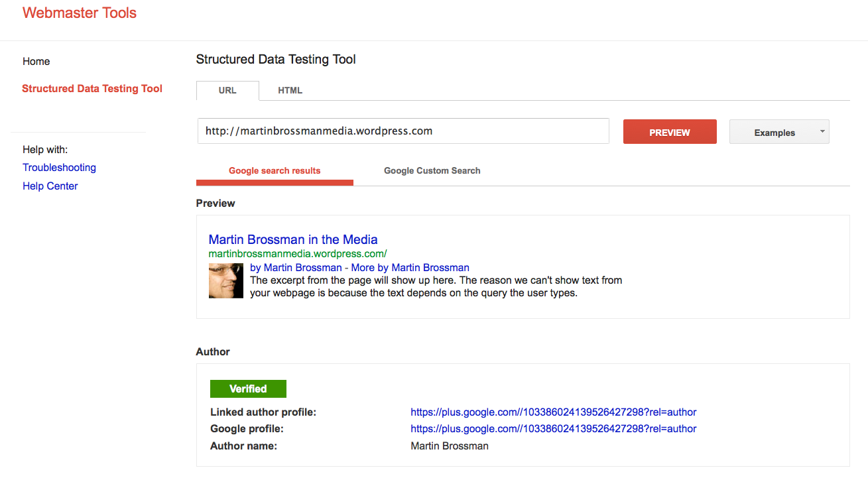The height and width of the screenshot is (478, 868).
Task: Click the green martinbrossmanmedia.wordpress.com/ URL text
Action: 298,254
